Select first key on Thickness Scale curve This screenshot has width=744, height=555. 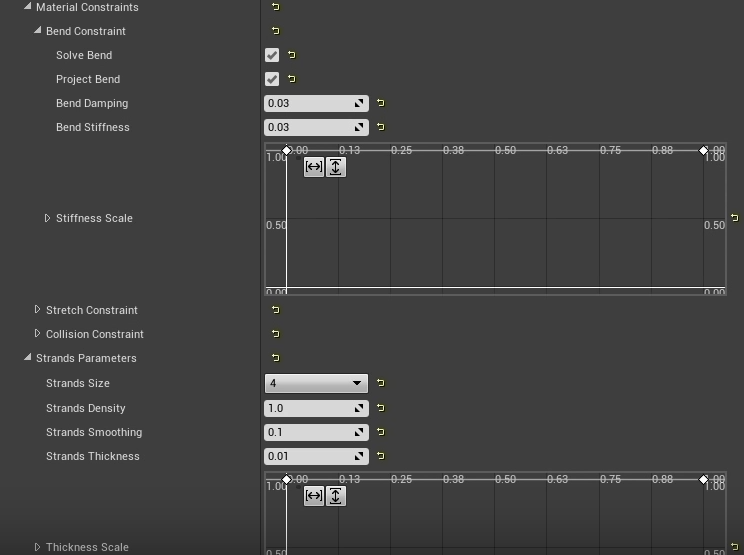click(x=287, y=480)
